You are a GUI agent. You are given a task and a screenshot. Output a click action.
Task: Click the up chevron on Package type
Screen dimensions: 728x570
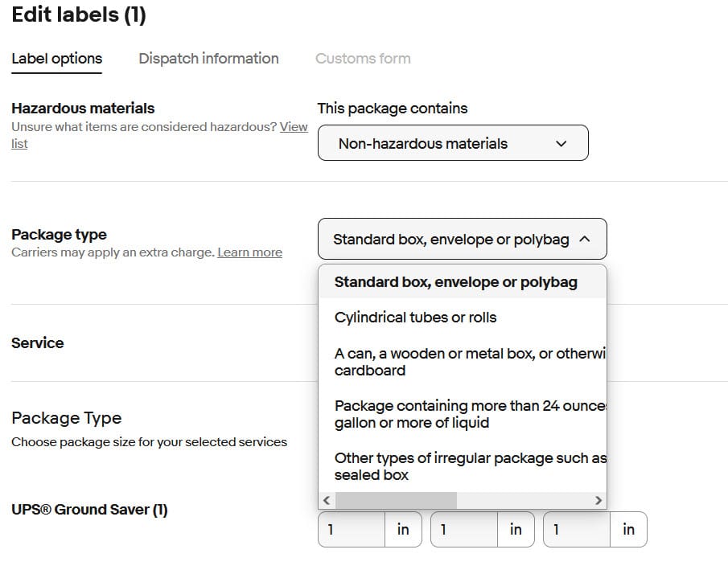tap(585, 239)
